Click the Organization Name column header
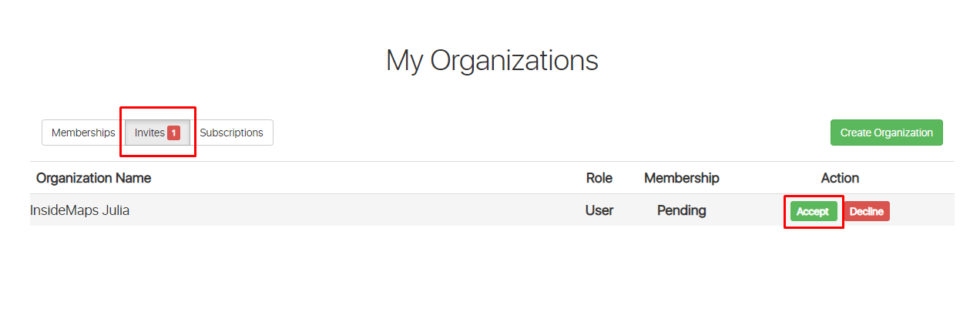Image resolution: width=980 pixels, height=329 pixels. [x=93, y=178]
